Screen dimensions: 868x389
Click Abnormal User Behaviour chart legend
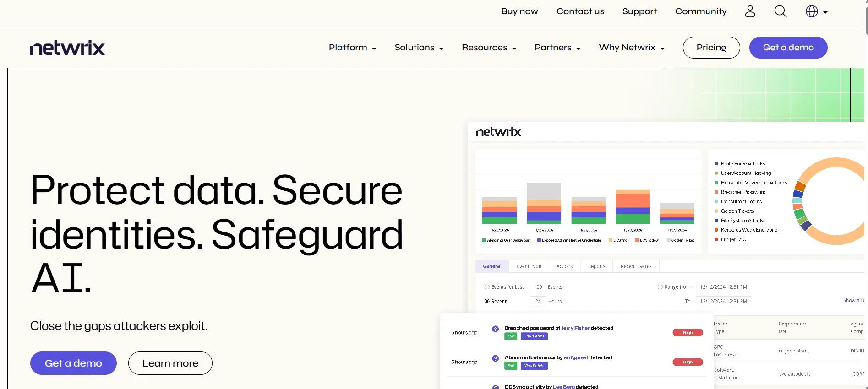click(x=506, y=240)
